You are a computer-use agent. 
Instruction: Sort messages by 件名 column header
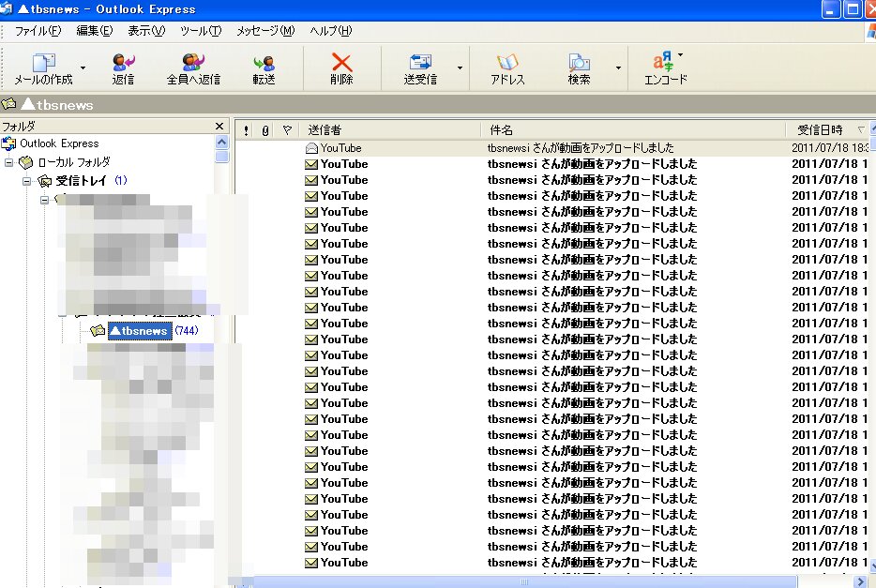(x=633, y=130)
